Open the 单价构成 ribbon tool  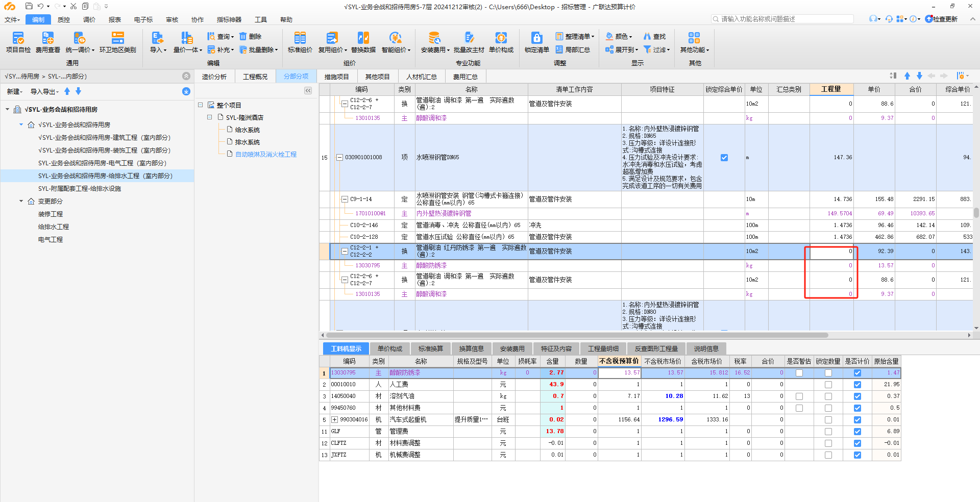point(501,42)
